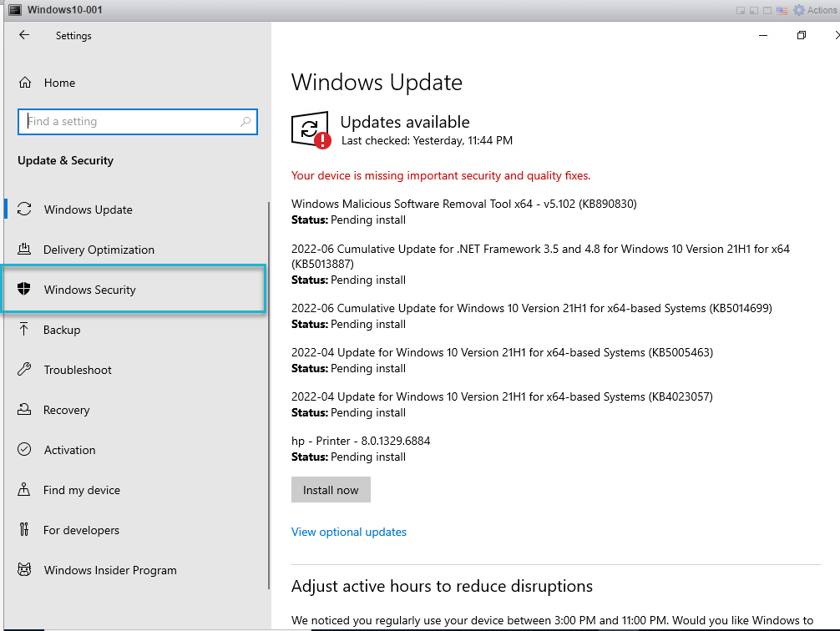Open Delivery Optimization settings

(x=99, y=250)
